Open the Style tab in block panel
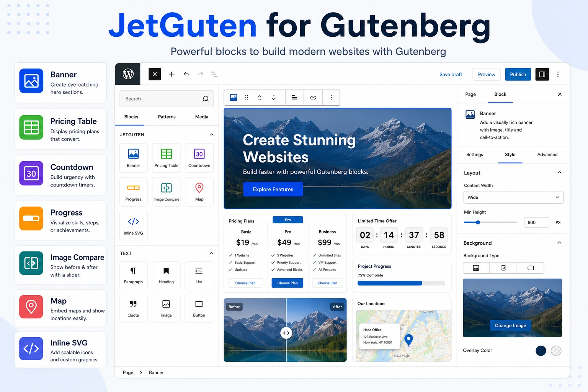This screenshot has width=588, height=392. pos(510,155)
